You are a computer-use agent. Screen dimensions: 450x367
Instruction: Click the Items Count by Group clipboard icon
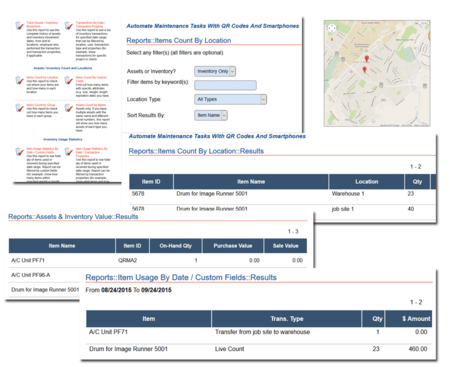pyautogui.click(x=20, y=107)
